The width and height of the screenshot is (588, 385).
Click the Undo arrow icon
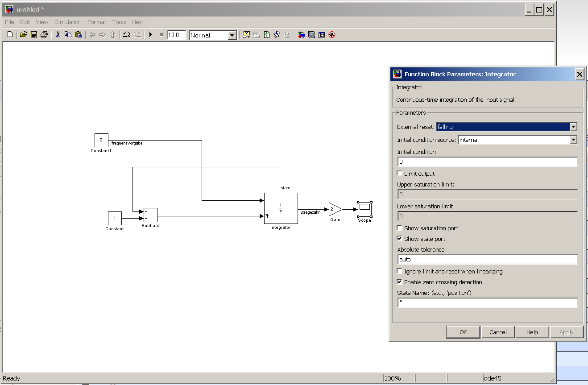click(x=127, y=35)
